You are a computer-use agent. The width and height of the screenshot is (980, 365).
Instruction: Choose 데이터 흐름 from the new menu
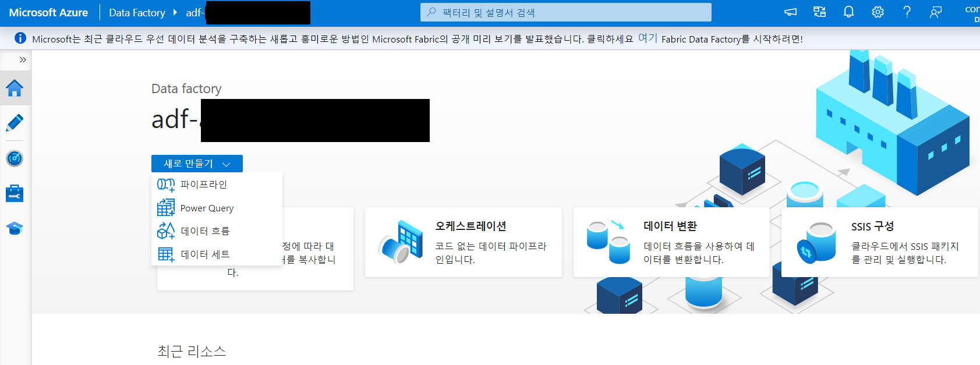[x=217, y=231]
